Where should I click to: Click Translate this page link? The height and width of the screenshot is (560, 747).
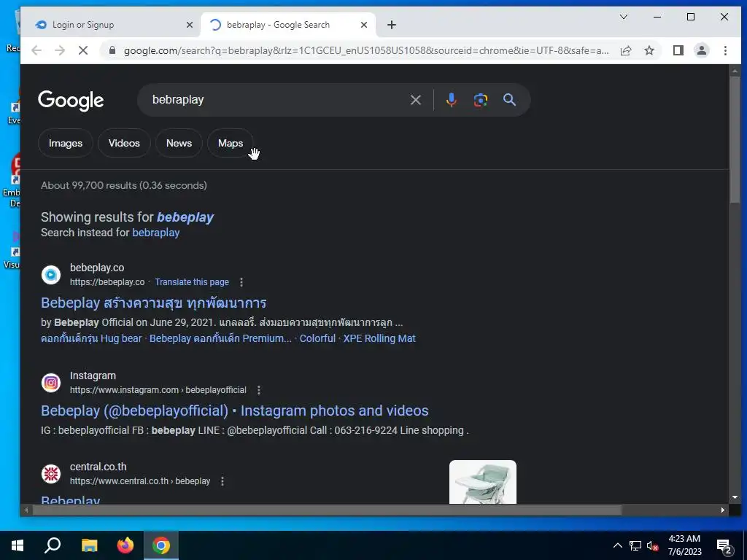tap(192, 282)
